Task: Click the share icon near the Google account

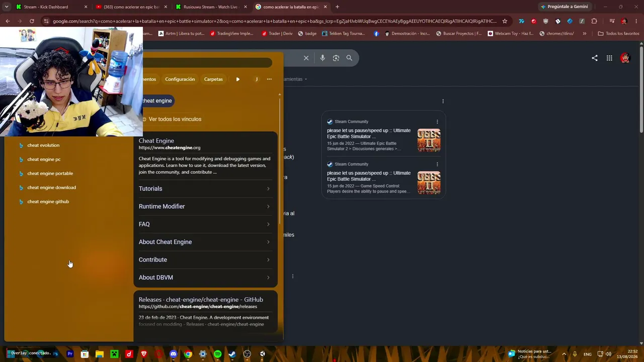Action: (x=595, y=58)
